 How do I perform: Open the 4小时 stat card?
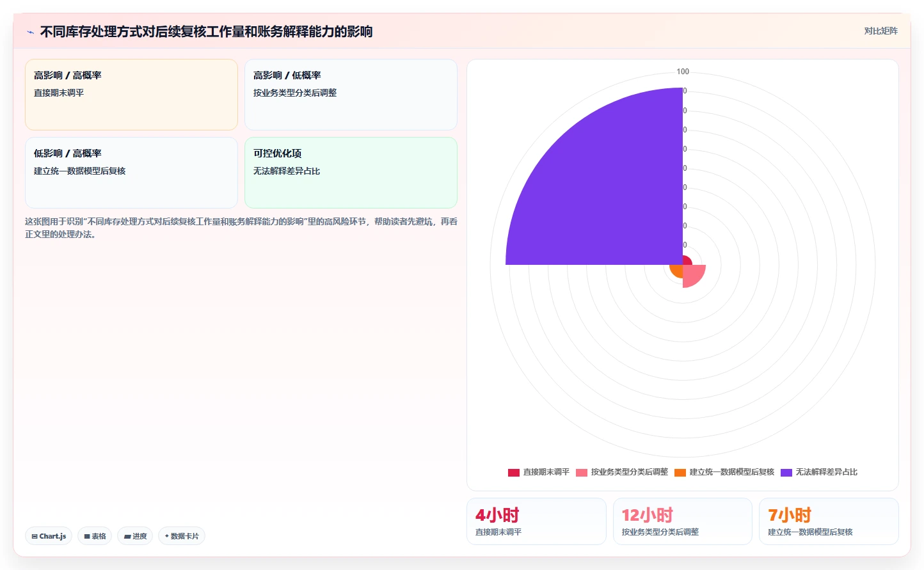point(536,521)
